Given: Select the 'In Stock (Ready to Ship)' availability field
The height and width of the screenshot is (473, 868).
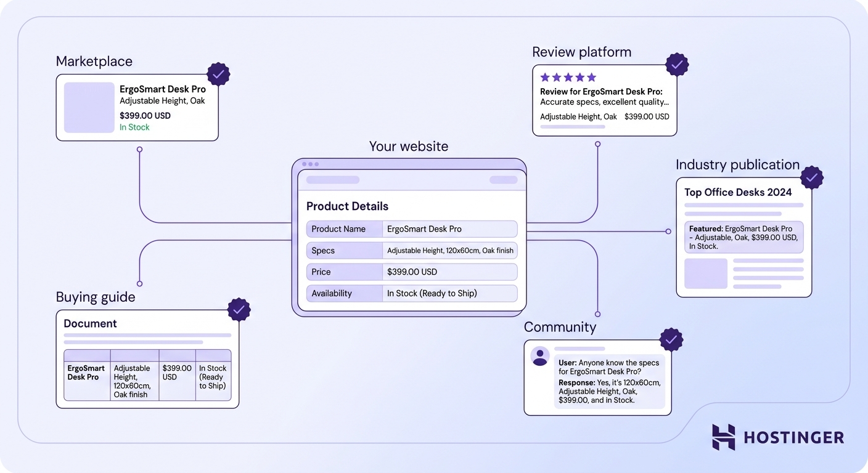Looking at the screenshot, I should pyautogui.click(x=450, y=294).
